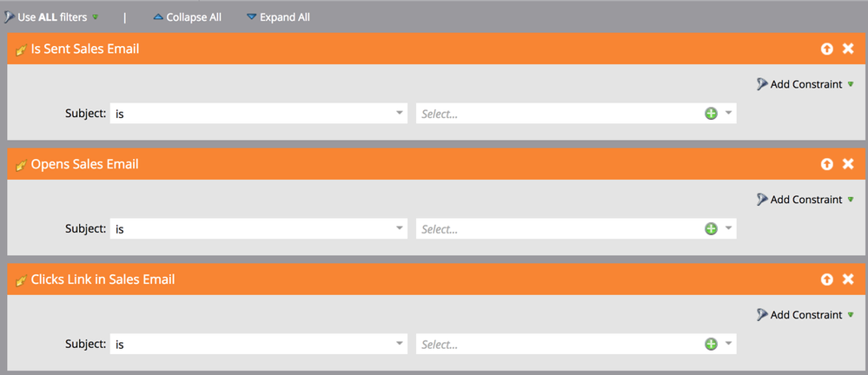Add Constraint to Is Sent Sales Email
The width and height of the screenshot is (868, 375).
pyautogui.click(x=805, y=84)
